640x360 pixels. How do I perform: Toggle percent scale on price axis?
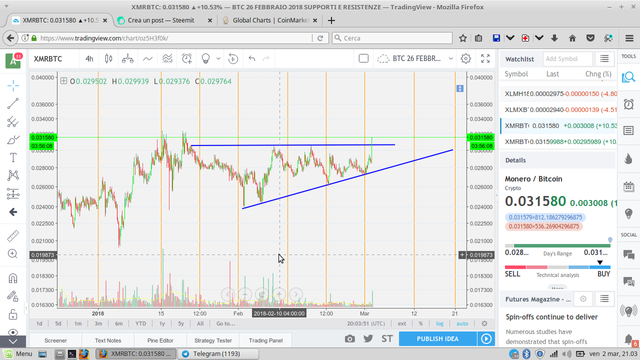pos(420,324)
